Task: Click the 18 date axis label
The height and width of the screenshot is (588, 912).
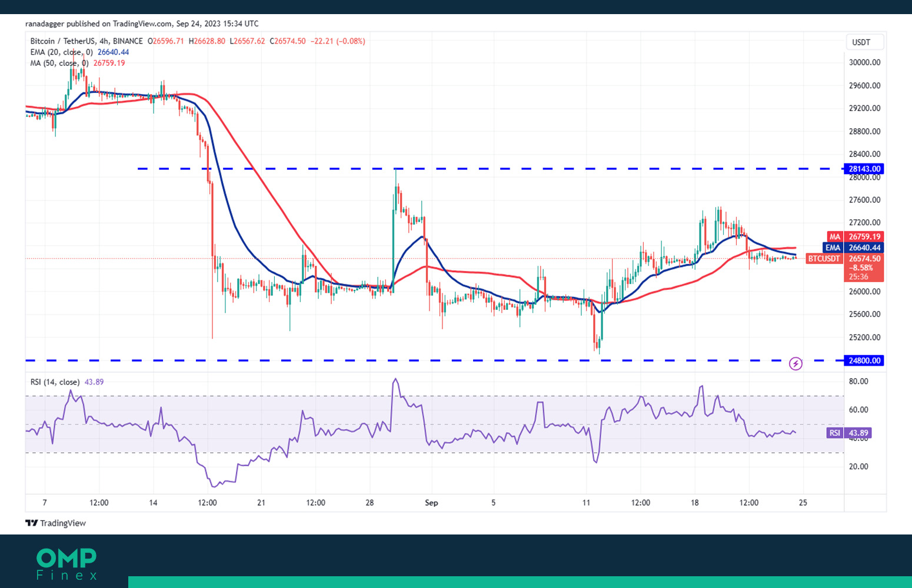Action: coord(695,503)
